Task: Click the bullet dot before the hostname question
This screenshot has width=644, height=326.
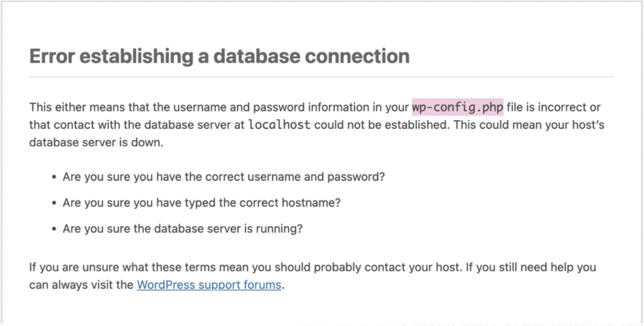Action: [x=55, y=203]
